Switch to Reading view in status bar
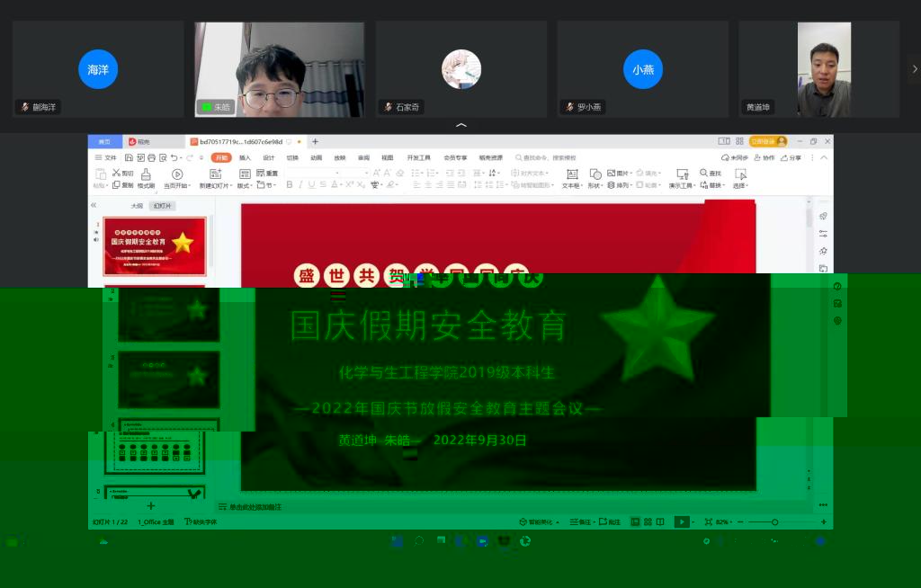The image size is (921, 588). (660, 521)
